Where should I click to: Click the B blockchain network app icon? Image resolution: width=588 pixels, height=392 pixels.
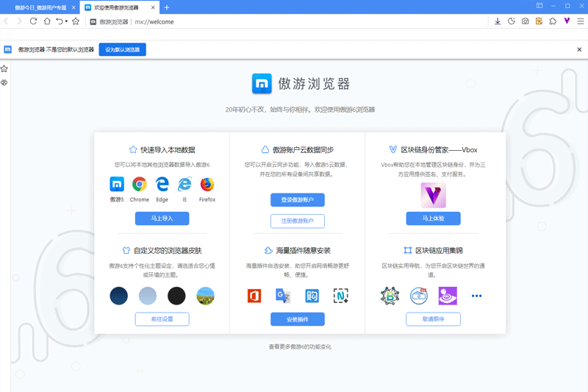pyautogui.click(x=390, y=296)
